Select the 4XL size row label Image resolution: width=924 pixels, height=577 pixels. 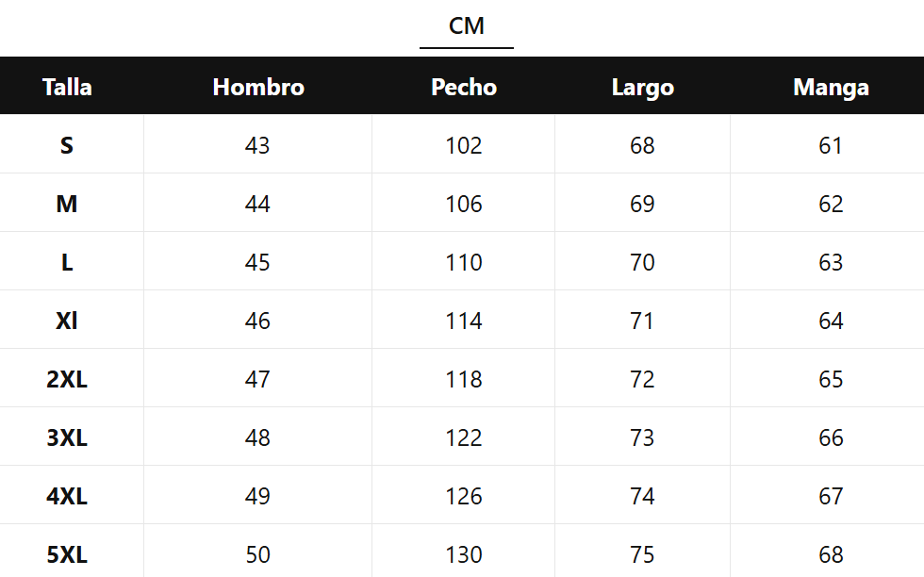(67, 497)
